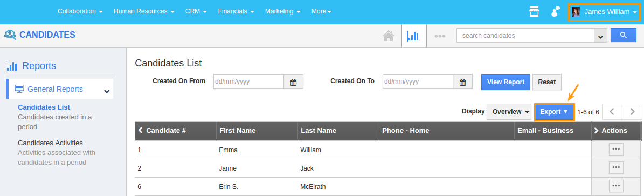Click Reset button
The height and width of the screenshot is (196, 644).
pos(546,82)
